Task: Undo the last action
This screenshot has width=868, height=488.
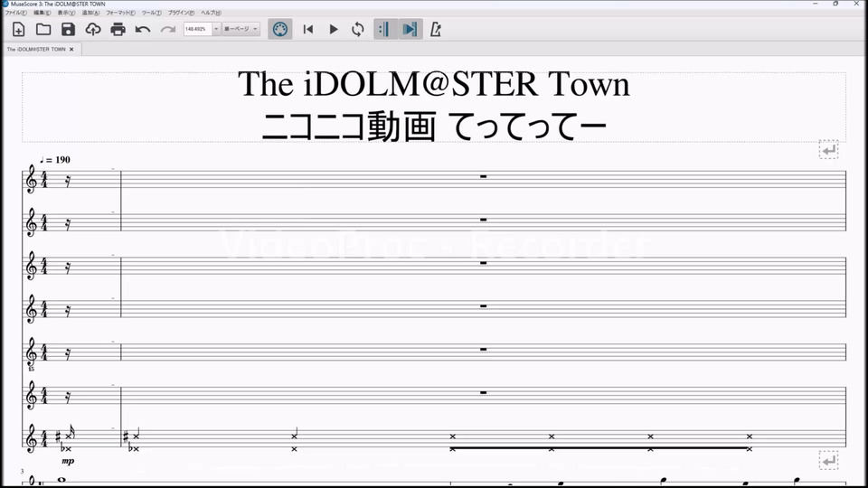Action: pos(143,29)
